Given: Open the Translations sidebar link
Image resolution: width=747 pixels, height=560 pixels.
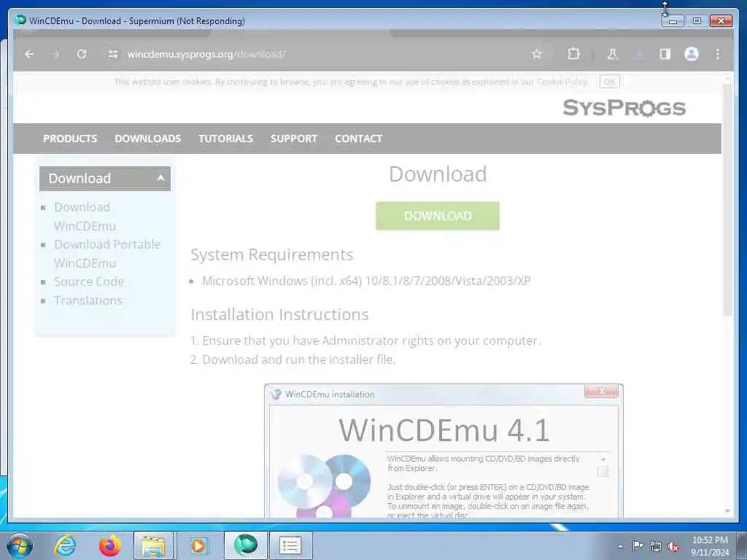Looking at the screenshot, I should point(88,300).
